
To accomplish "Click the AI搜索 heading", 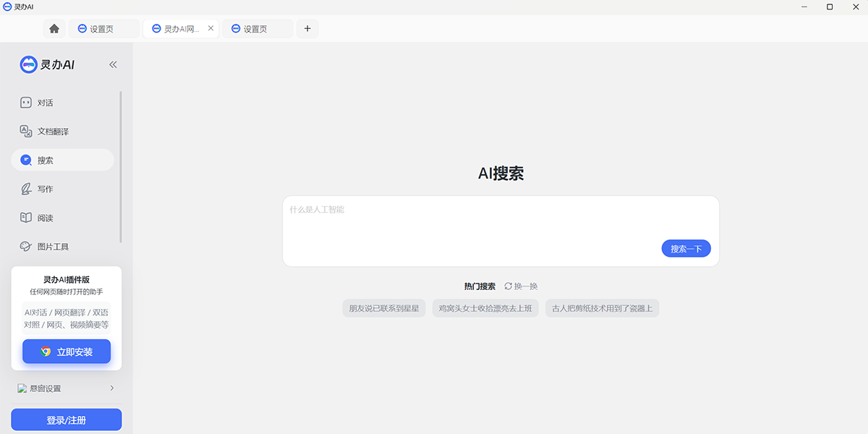I will 501,174.
